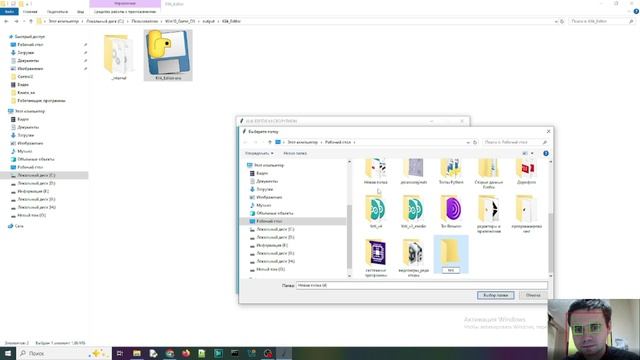
Task: Open the Organize dropdown in the dialog
Action: [x=259, y=153]
